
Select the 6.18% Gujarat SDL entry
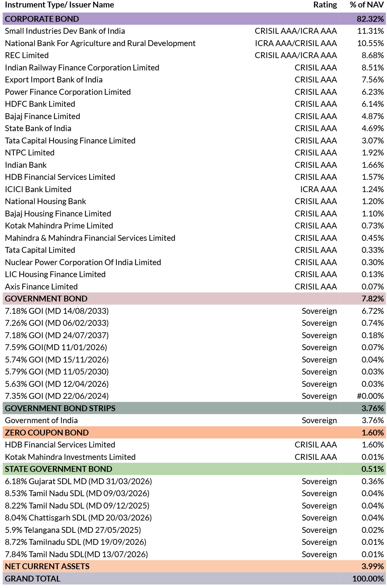click(79, 481)
